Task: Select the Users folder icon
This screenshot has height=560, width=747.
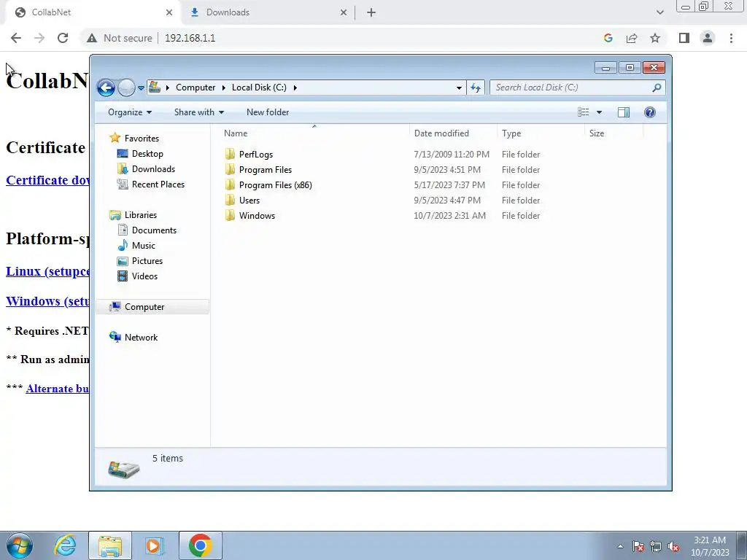Action: [x=230, y=200]
